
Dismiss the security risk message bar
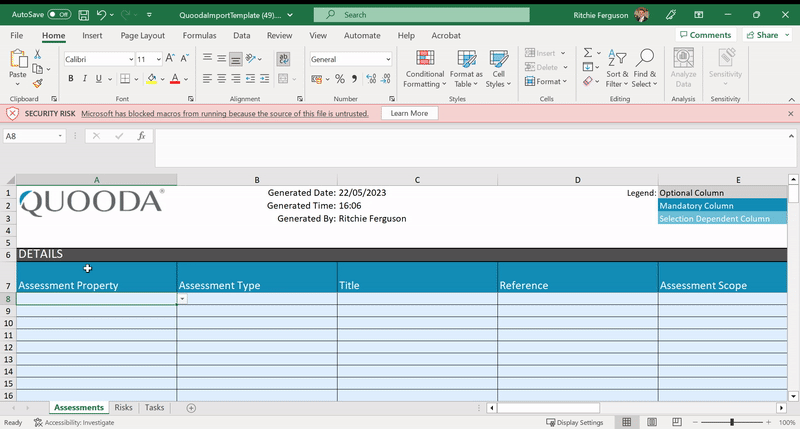[790, 113]
